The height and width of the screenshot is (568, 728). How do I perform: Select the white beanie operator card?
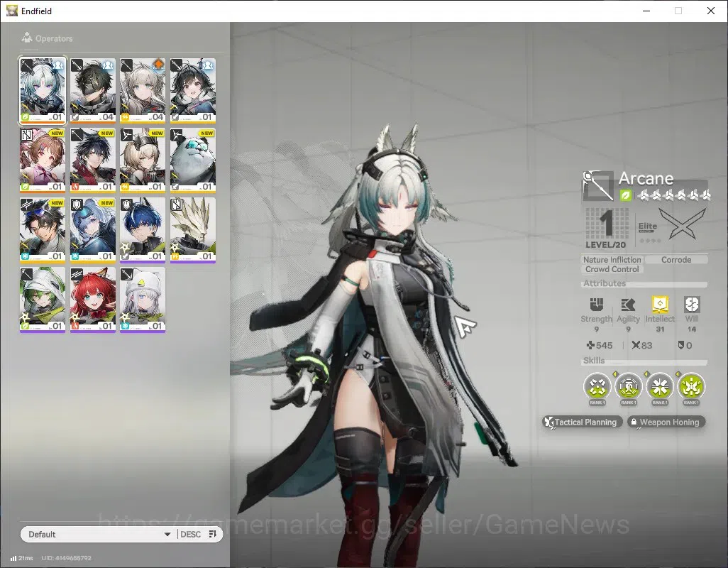[143, 300]
